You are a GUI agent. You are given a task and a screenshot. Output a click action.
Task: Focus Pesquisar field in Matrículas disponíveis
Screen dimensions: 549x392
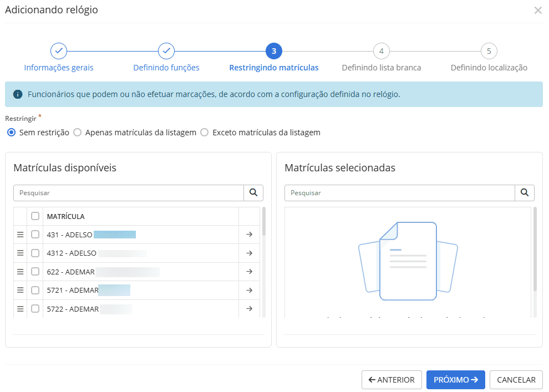pos(129,193)
